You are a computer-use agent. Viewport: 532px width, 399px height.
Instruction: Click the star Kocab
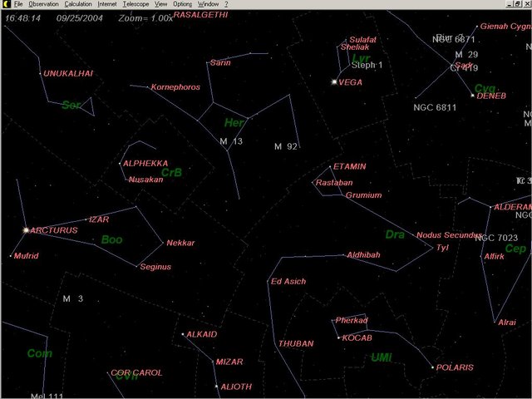coord(337,337)
